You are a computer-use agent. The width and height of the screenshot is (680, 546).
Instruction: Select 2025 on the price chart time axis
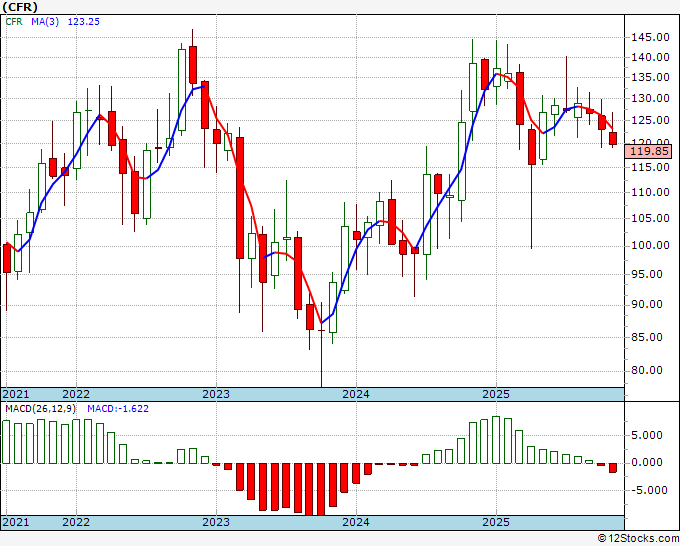click(x=496, y=394)
